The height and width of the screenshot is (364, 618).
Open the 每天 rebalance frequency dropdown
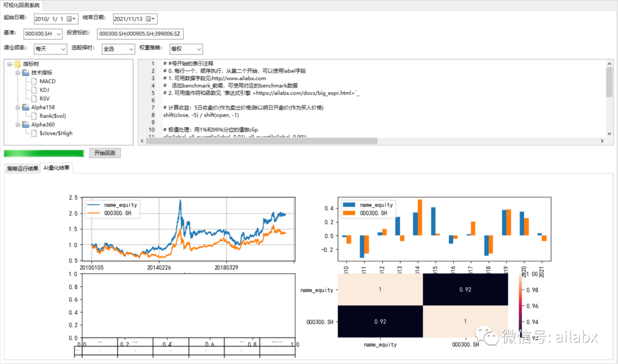pos(50,49)
